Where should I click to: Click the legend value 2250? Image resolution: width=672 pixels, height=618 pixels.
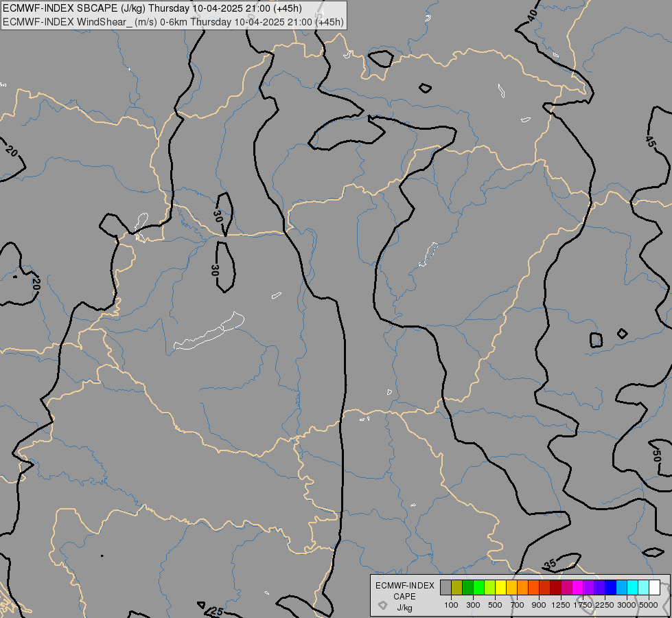tap(605, 605)
